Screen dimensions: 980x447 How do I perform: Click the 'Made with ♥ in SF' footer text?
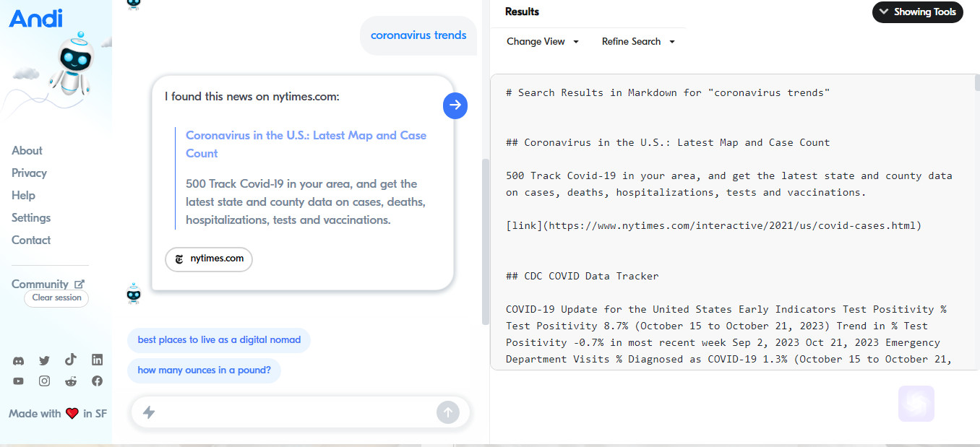click(x=58, y=414)
